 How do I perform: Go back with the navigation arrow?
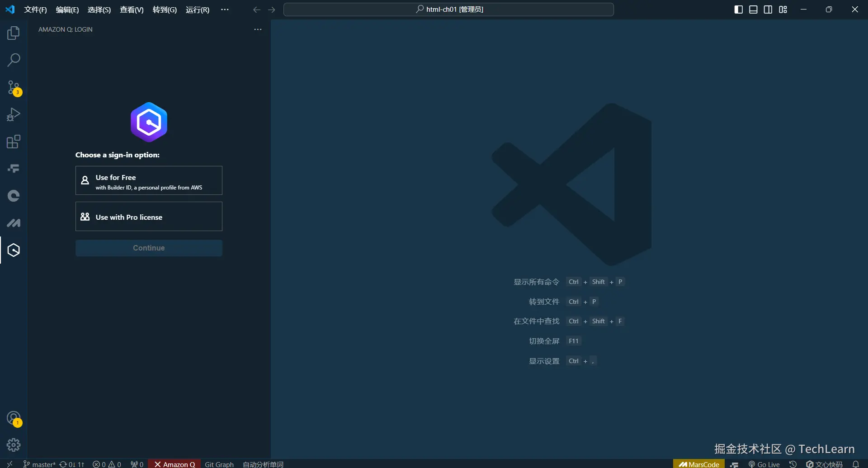point(257,9)
